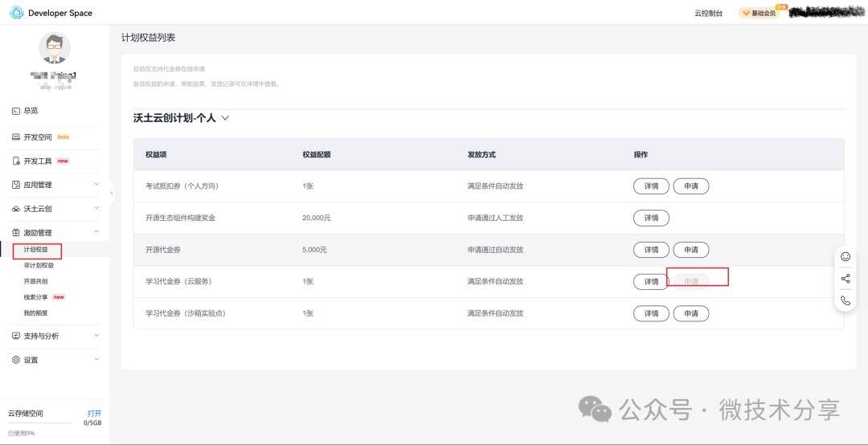Click 详情 for 考试抵扣券(个人方向)

point(652,186)
